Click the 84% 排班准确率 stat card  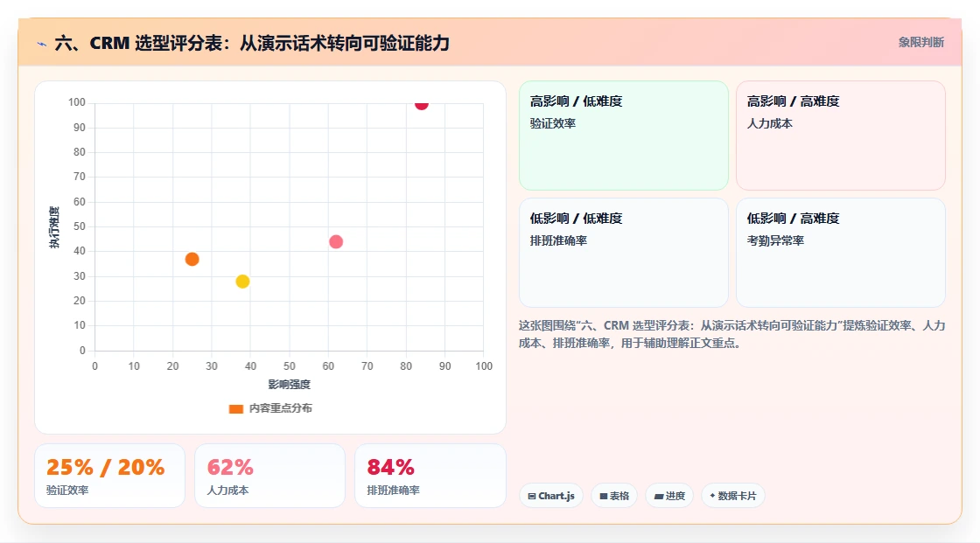pyautogui.click(x=430, y=476)
